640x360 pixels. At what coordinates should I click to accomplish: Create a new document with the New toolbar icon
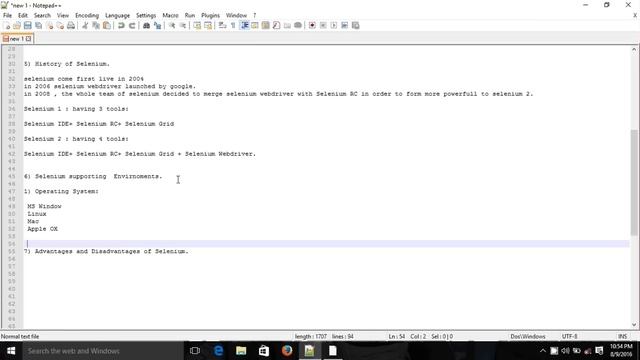tap(7, 26)
